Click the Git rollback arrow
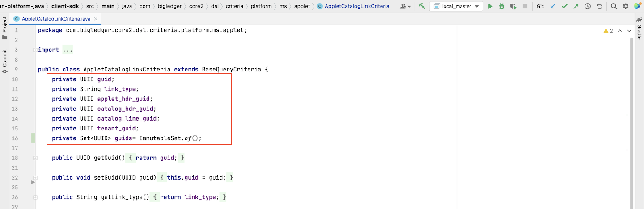The width and height of the screenshot is (644, 209). tap(599, 7)
